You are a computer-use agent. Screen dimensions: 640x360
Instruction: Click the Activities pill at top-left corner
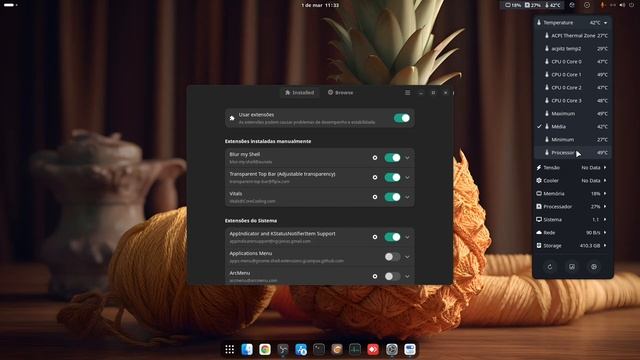coord(10,5)
